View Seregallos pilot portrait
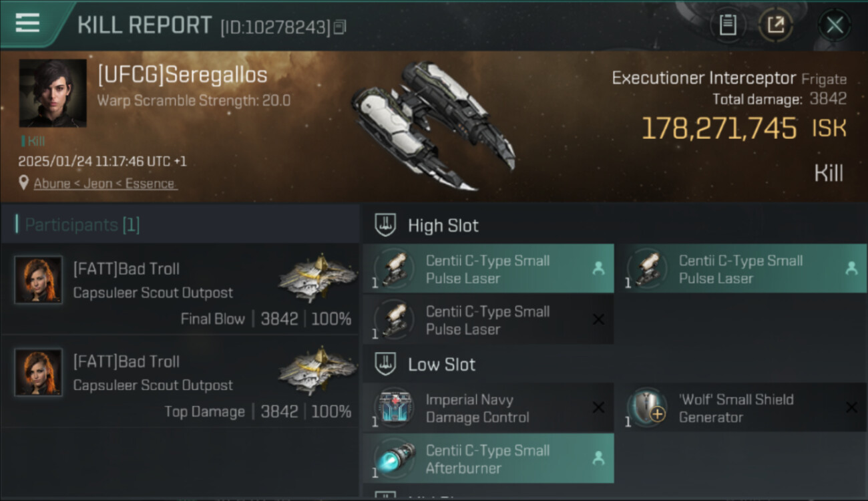 [53, 93]
